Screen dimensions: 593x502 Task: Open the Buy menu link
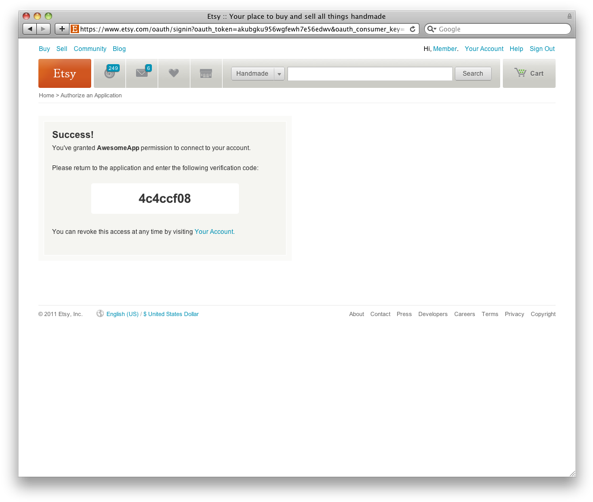click(x=44, y=49)
